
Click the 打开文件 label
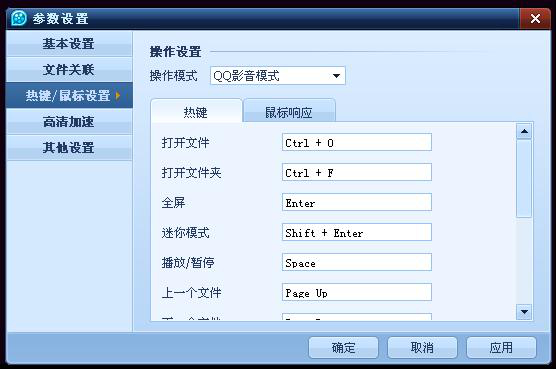tap(185, 143)
